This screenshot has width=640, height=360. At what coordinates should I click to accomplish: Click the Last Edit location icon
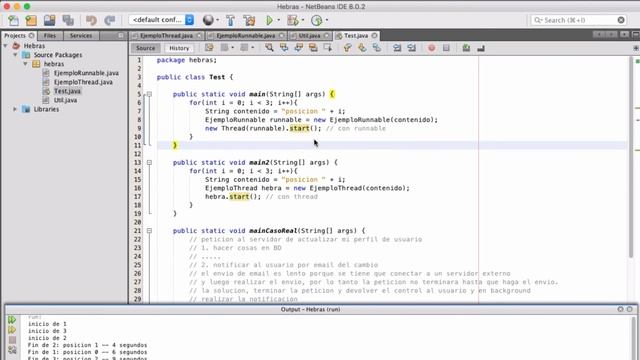coord(209,48)
